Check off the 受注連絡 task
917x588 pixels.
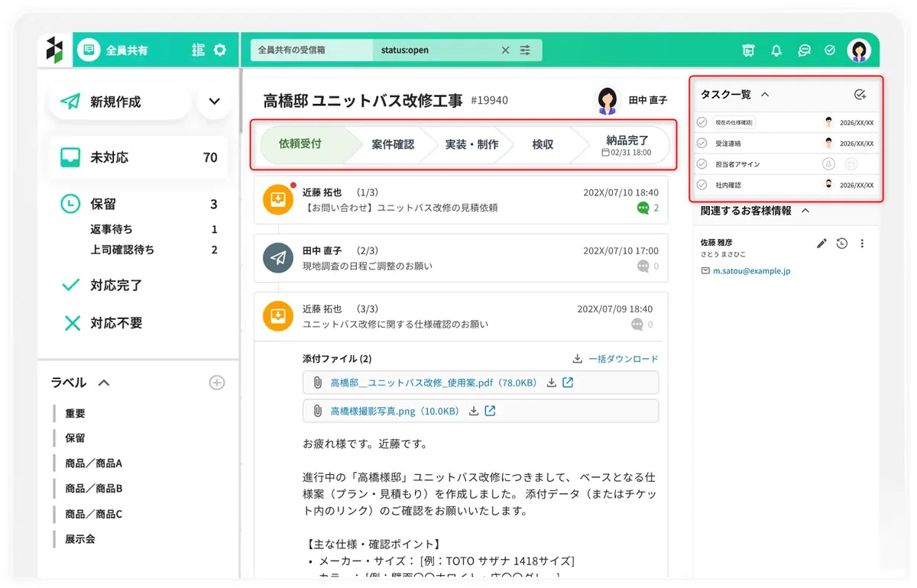tap(702, 143)
